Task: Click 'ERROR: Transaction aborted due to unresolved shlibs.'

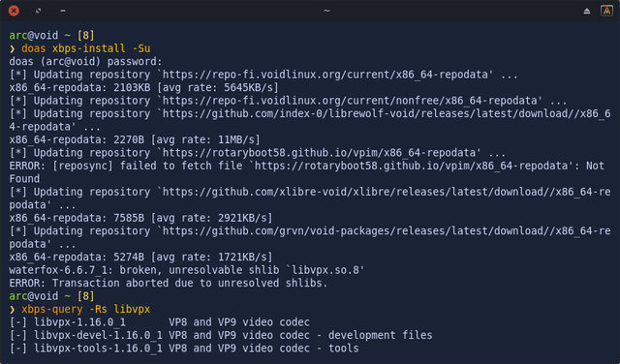Action: coord(169,284)
